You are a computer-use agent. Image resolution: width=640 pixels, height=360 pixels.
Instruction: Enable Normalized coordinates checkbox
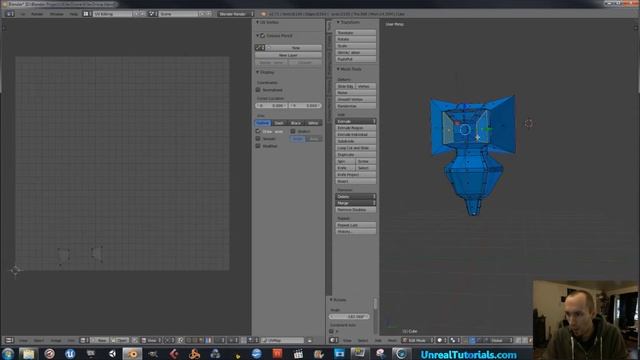tap(258, 90)
